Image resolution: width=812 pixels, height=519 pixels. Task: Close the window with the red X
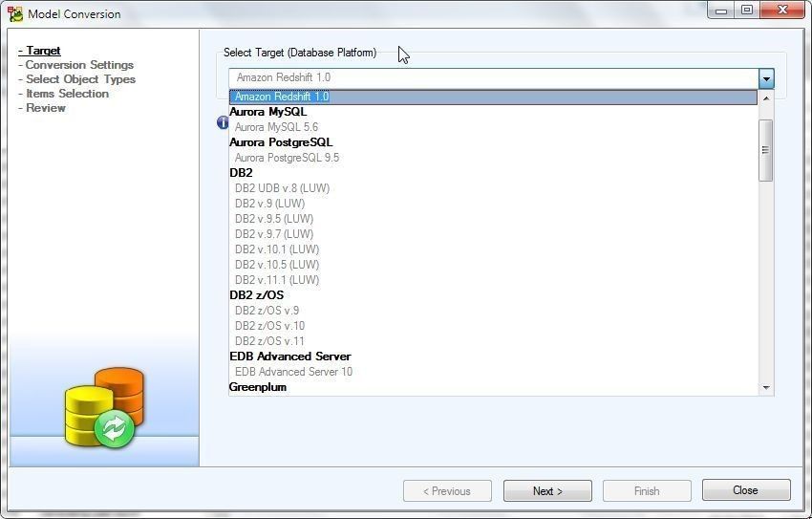[782, 10]
